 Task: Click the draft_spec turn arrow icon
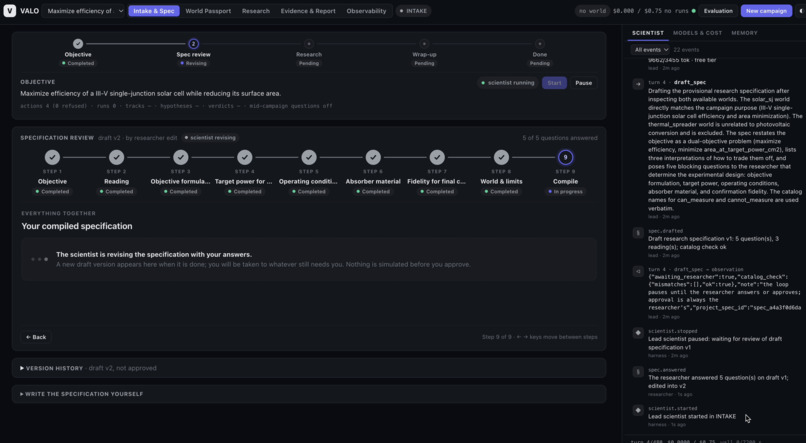point(638,84)
